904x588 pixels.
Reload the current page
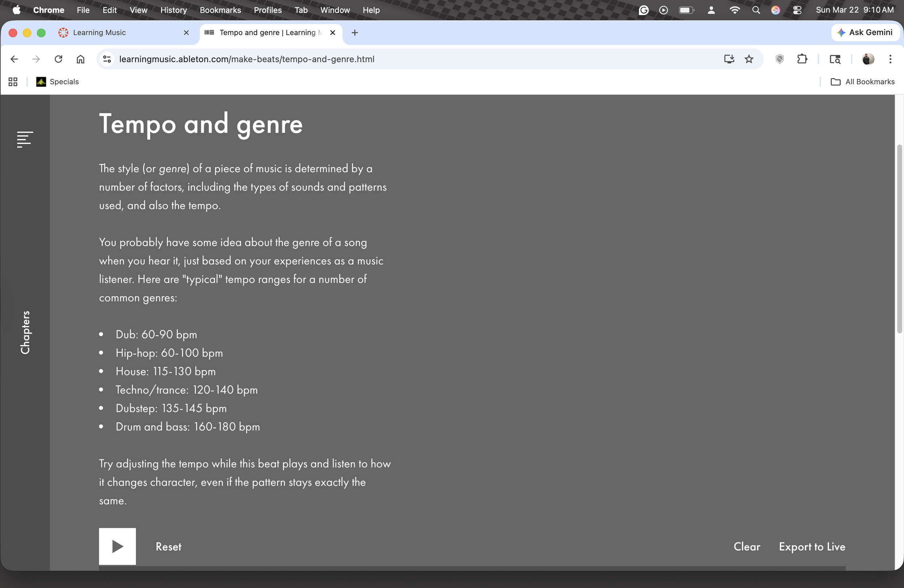pyautogui.click(x=58, y=59)
